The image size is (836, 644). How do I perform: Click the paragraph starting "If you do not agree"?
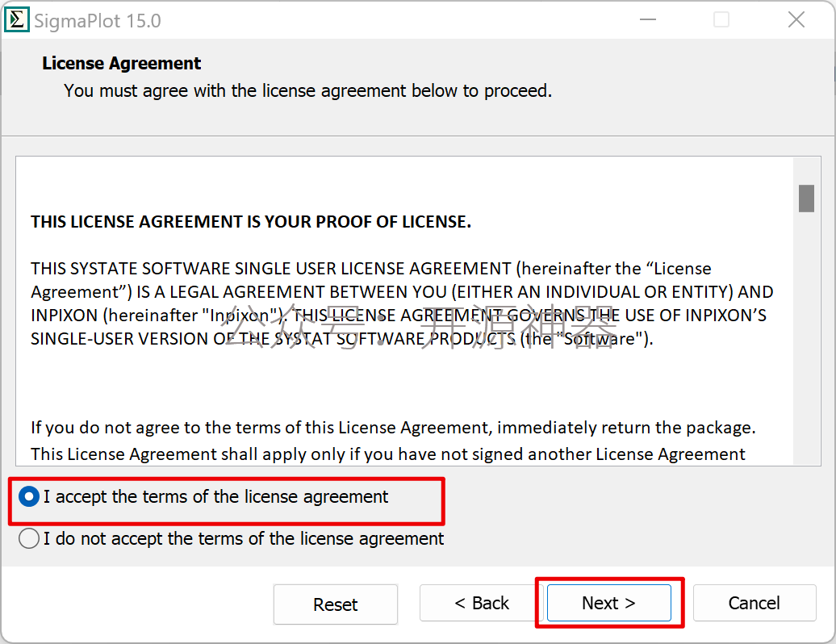point(393,428)
